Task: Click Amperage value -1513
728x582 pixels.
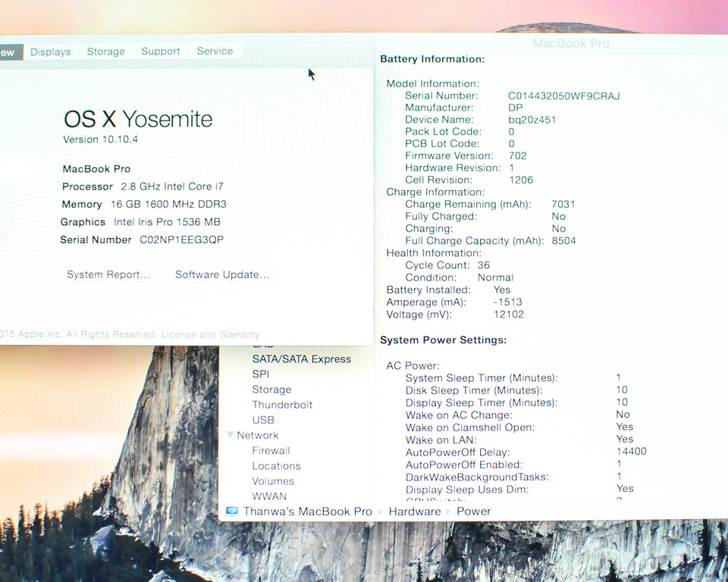Action: [x=508, y=302]
